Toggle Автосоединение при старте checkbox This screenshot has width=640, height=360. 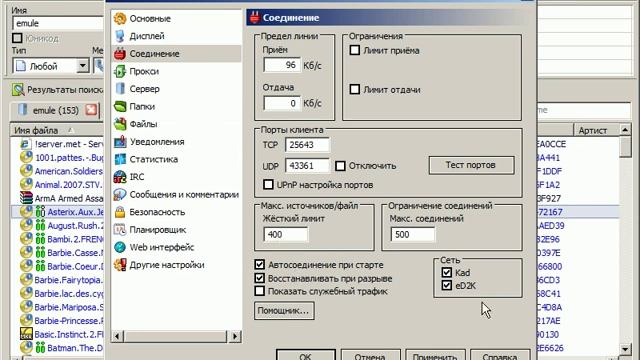[x=260, y=264]
